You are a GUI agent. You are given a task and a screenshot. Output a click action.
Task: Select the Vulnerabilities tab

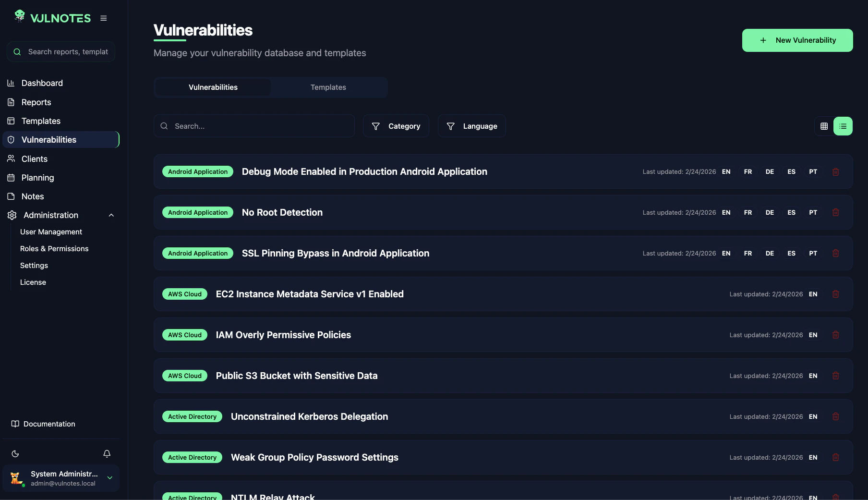[213, 87]
